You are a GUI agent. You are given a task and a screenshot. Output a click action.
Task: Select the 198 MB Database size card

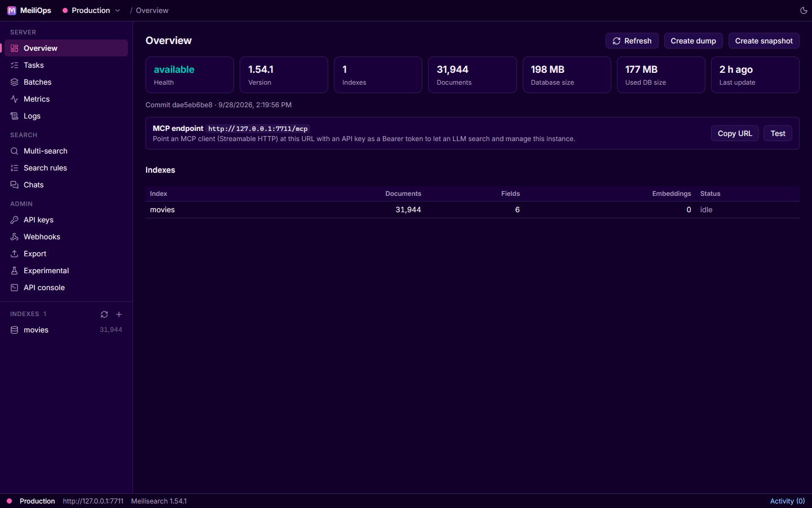(567, 75)
